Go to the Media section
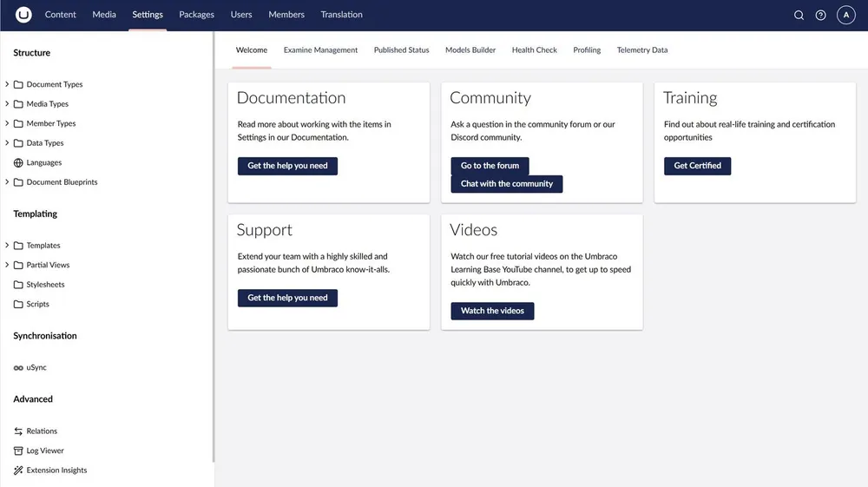This screenshot has width=868, height=487. (104, 15)
